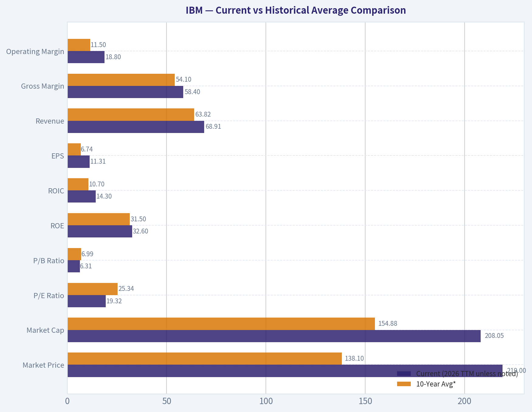Click the orange P/E Ratio bar valued 25.34
Image resolution: width=532 pixels, height=412 pixels.
(93, 289)
